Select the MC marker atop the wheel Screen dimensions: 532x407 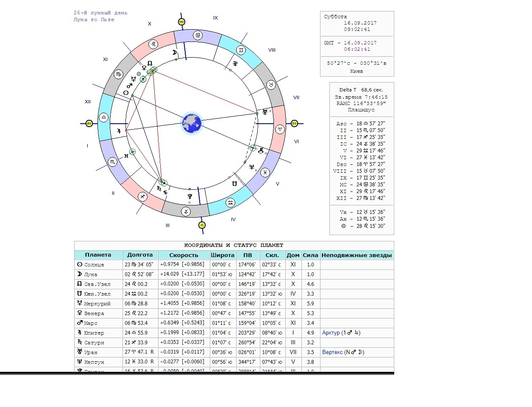(x=181, y=22)
